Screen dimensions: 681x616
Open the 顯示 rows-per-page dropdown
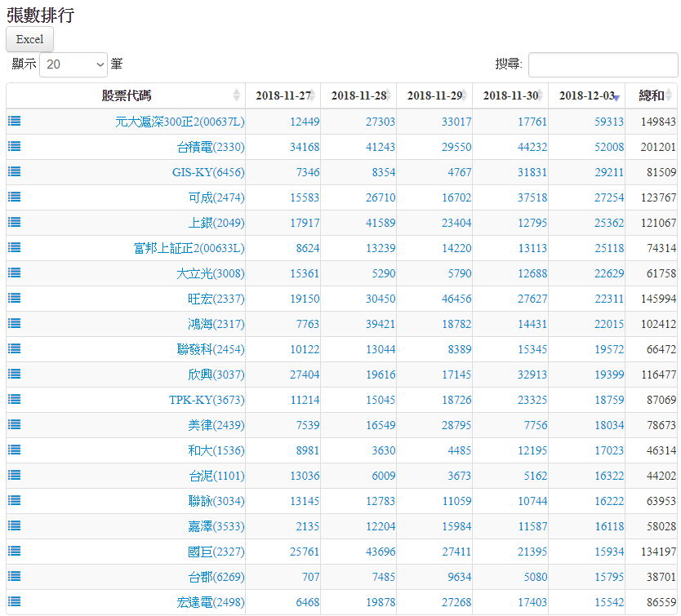pos(73,64)
